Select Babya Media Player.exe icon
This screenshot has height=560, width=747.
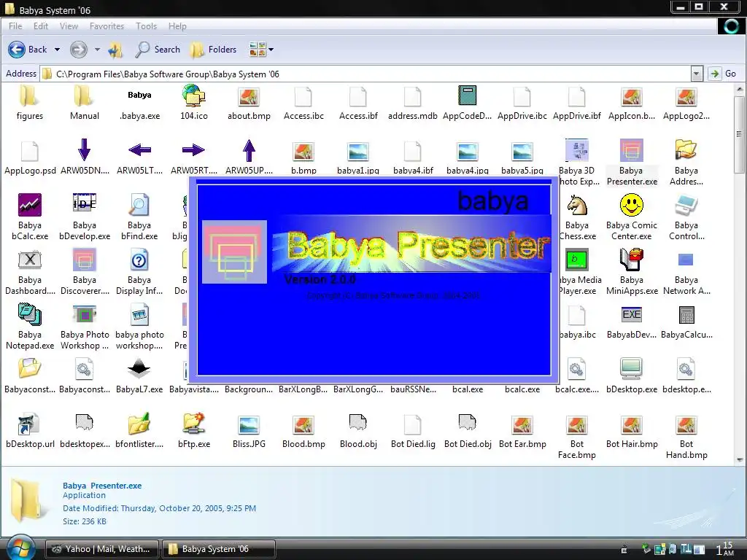(577, 260)
